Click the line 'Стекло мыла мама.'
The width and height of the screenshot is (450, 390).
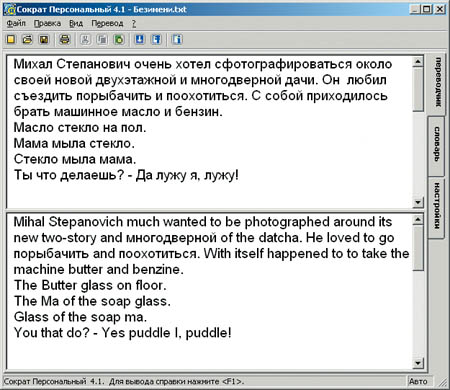pos(75,159)
